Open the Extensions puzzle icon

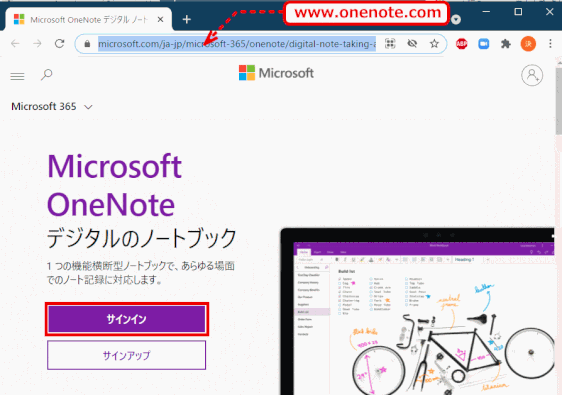point(506,44)
